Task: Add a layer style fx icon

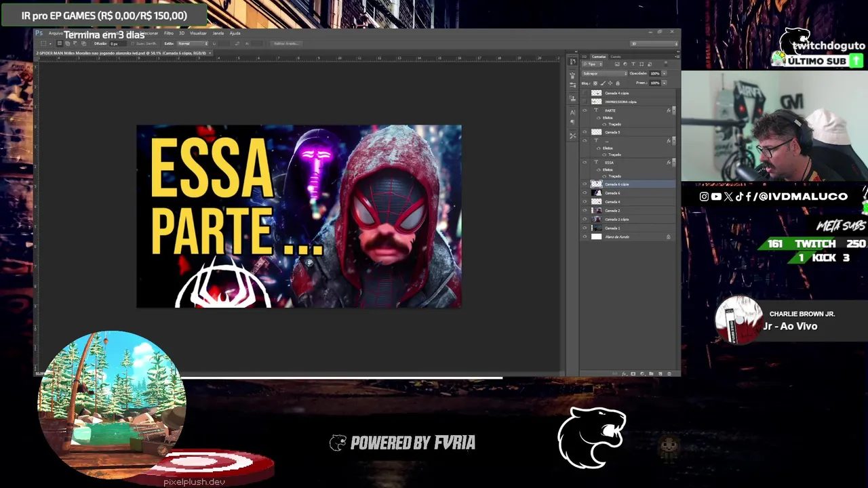Action: pyautogui.click(x=625, y=373)
